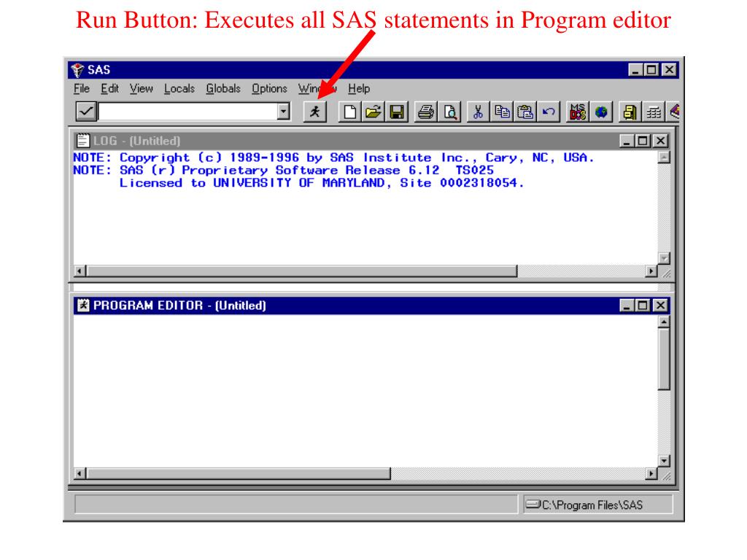Viewport: 747px width, 560px height.
Task: Open the Options menu
Action: tap(269, 88)
